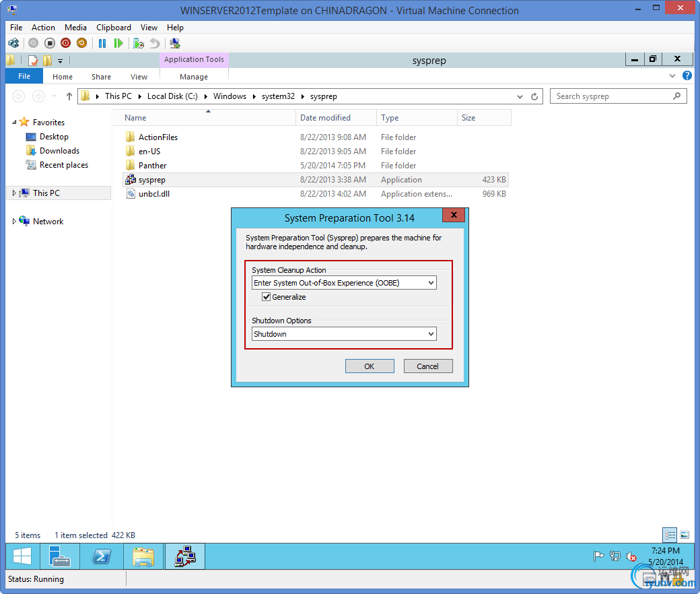Click the Properties icon in quick access bar
Screen dimensions: 700x594
click(x=33, y=61)
